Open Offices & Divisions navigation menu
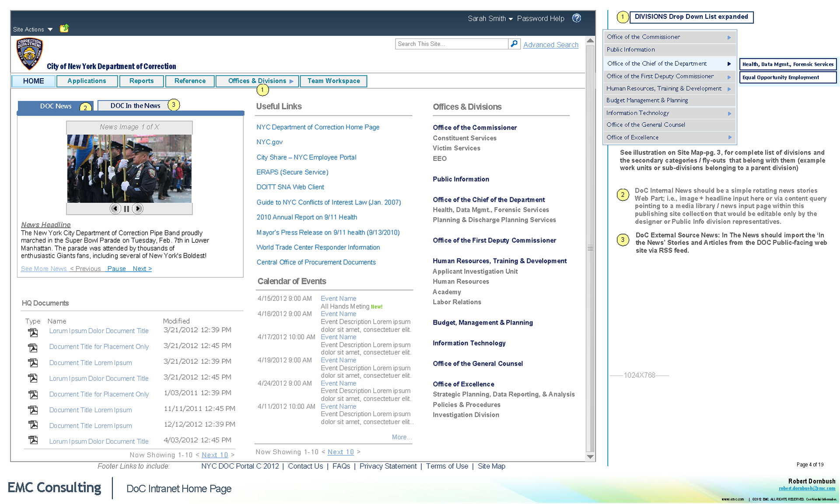Image resolution: width=840 pixels, height=504 pixels. [257, 81]
